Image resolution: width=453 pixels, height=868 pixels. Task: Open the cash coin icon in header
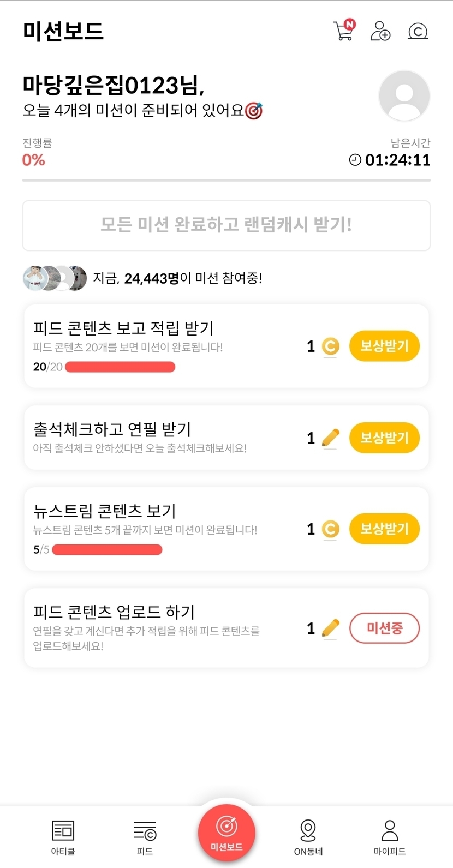coord(418,31)
